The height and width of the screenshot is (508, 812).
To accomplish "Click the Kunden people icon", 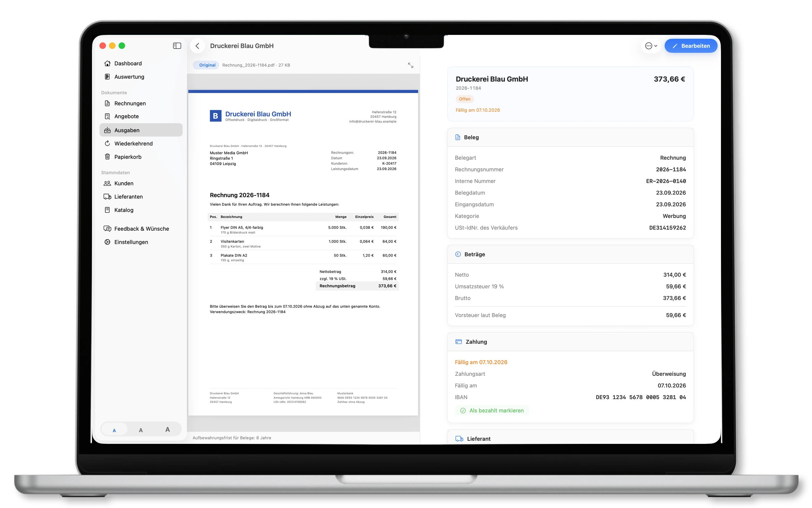I will (x=108, y=184).
